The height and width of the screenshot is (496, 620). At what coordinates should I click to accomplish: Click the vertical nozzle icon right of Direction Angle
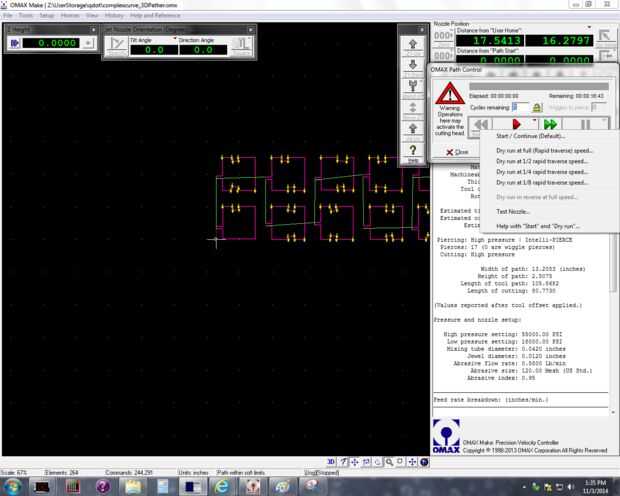tap(241, 46)
